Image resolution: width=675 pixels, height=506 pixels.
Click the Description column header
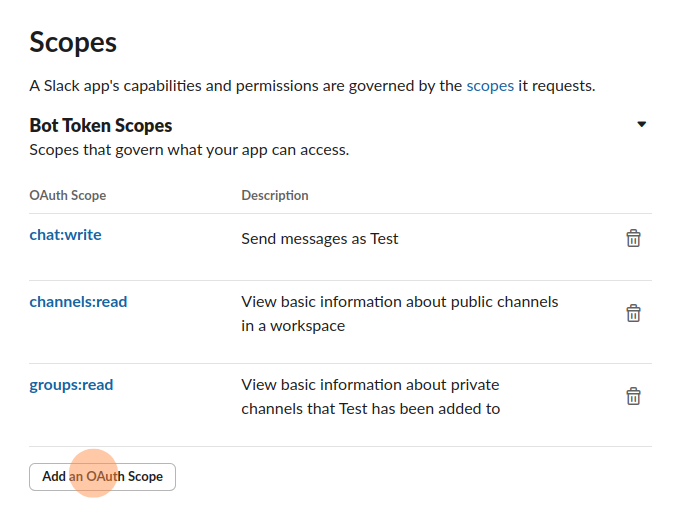point(275,195)
